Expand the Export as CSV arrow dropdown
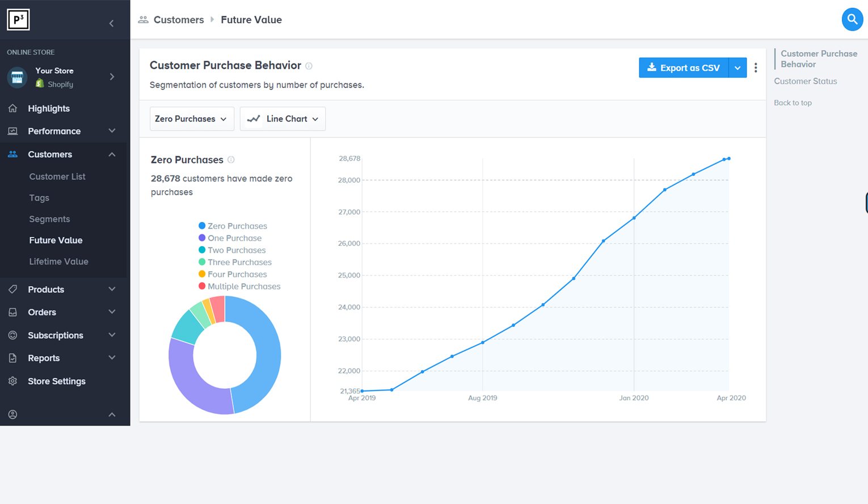Viewport: 868px width, 504px height. 738,68
